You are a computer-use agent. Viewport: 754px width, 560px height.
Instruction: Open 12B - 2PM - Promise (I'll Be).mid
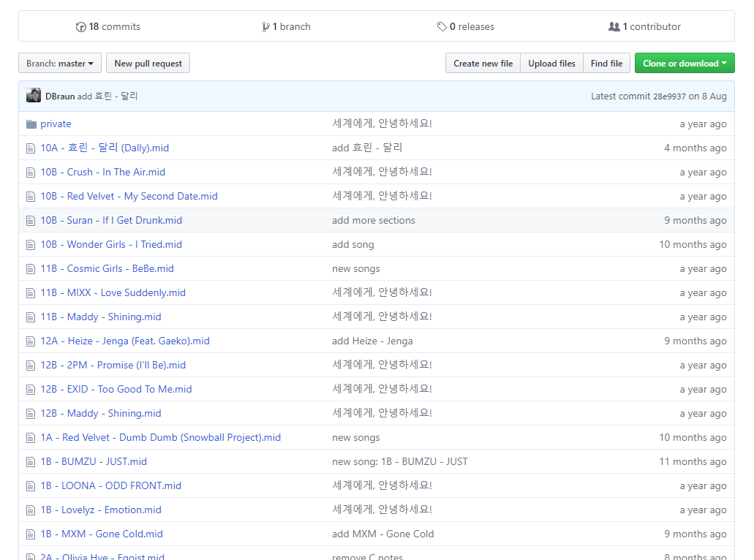click(x=113, y=364)
